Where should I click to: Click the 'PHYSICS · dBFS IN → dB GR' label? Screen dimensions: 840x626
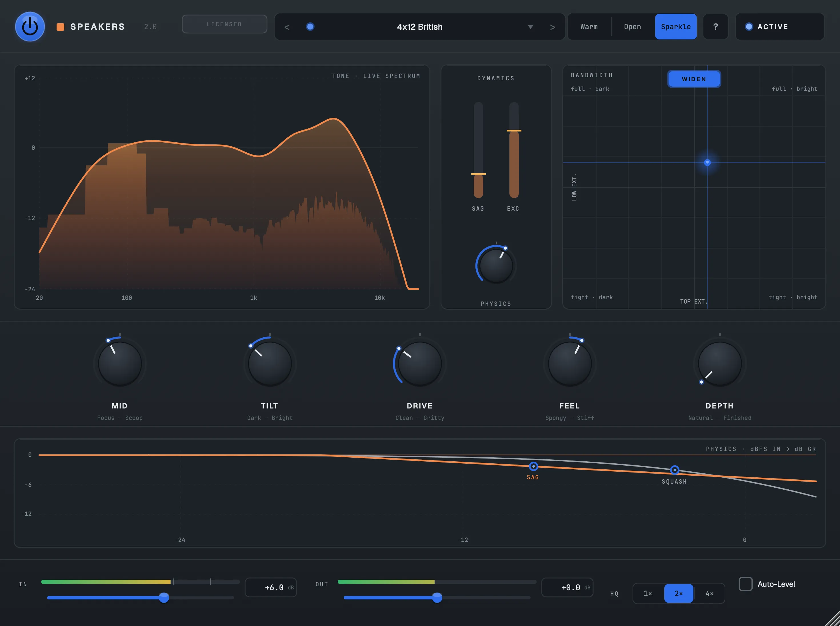click(x=761, y=449)
